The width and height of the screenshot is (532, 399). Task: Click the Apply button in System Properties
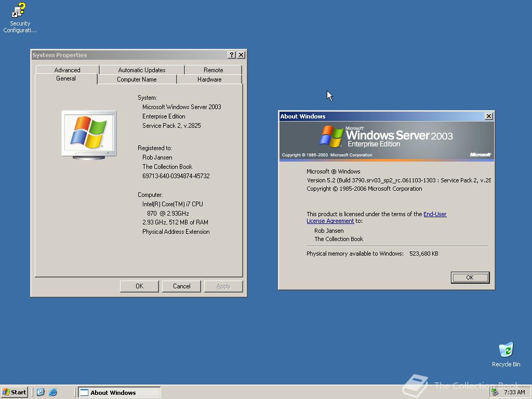(223, 286)
